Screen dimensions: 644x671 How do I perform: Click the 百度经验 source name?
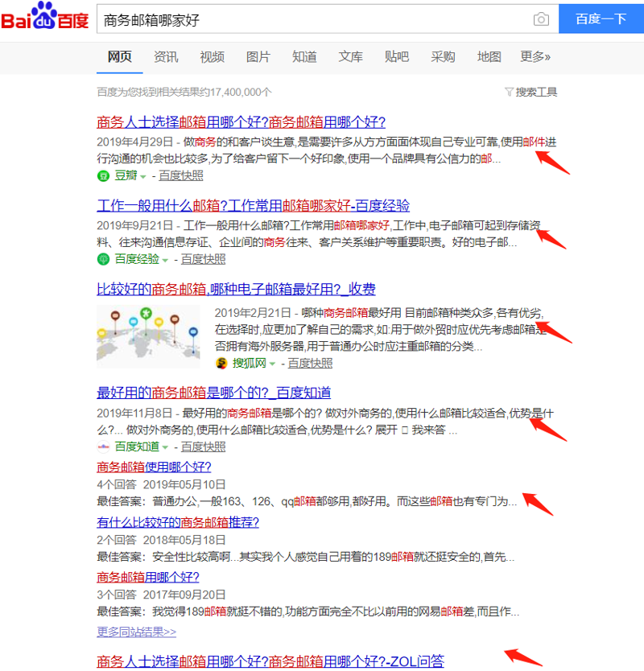pos(137,259)
